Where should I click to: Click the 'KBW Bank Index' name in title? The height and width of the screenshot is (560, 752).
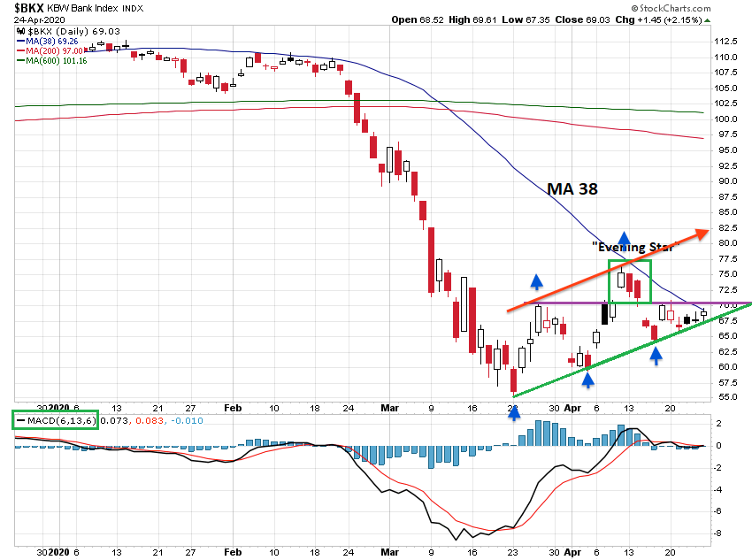coord(82,8)
